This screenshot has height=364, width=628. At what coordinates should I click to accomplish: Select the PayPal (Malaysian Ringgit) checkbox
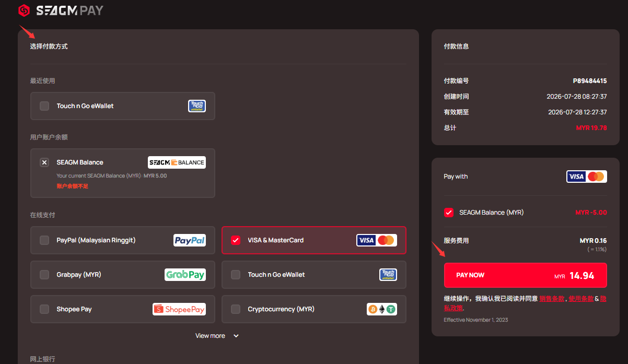[44, 240]
